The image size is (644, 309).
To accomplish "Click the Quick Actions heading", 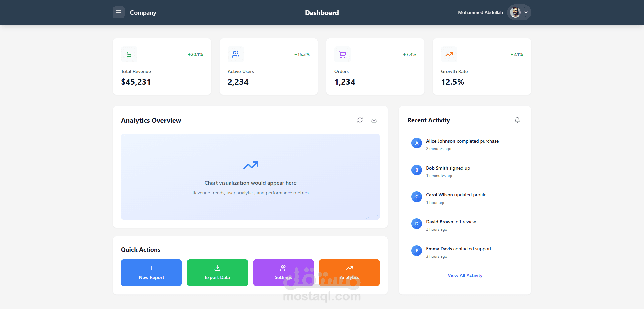I will [141, 250].
